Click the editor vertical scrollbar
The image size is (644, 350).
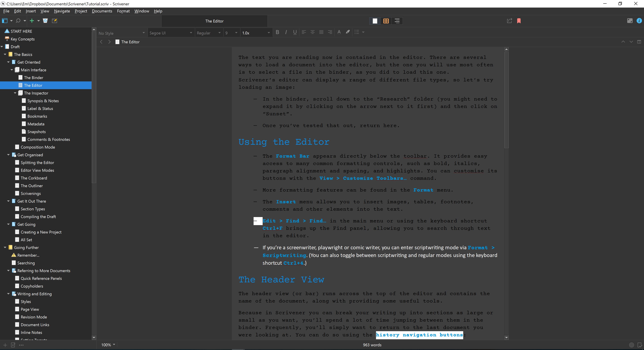tap(506, 100)
